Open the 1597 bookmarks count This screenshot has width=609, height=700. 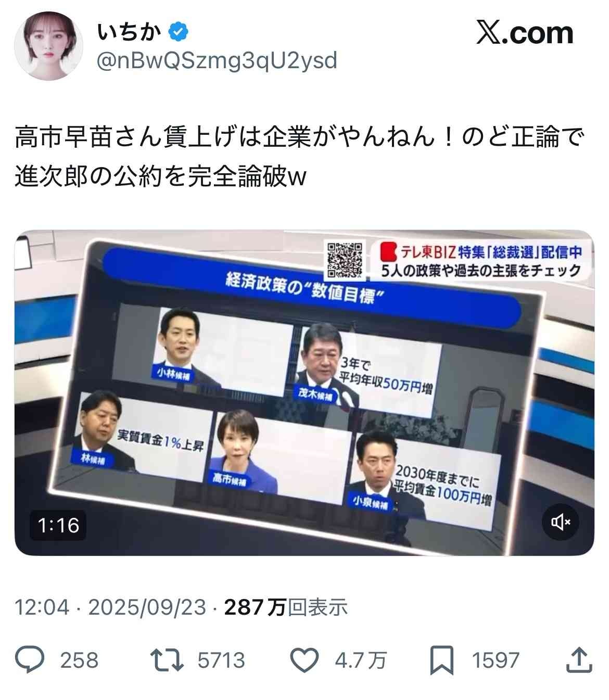[496, 660]
